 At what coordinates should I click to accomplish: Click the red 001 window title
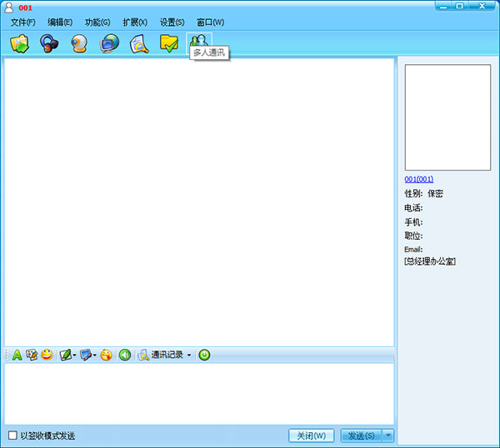[25, 7]
